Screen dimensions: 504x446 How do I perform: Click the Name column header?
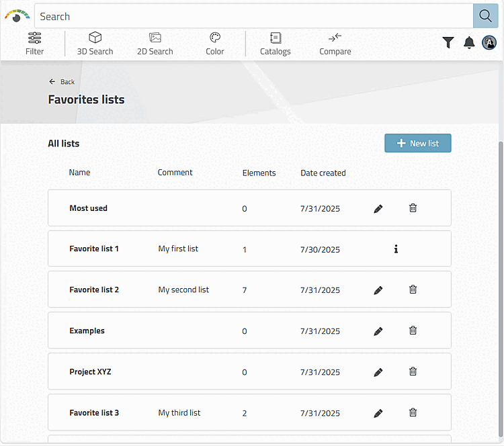point(79,173)
